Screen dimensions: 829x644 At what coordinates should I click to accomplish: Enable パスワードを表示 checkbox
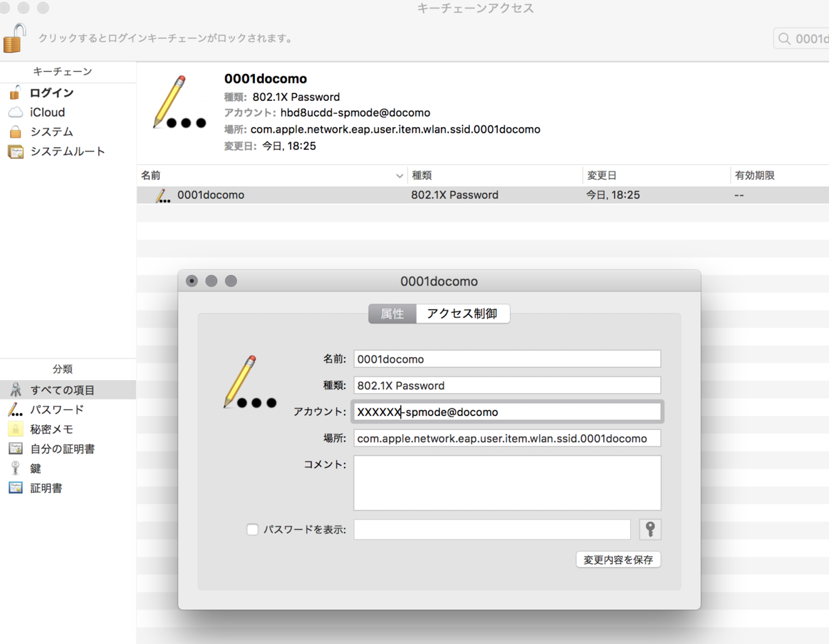(252, 529)
